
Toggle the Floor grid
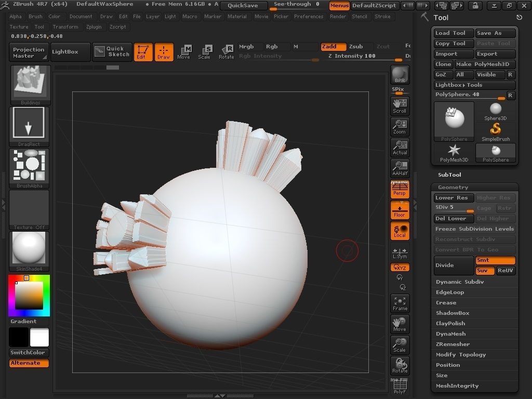click(x=400, y=210)
